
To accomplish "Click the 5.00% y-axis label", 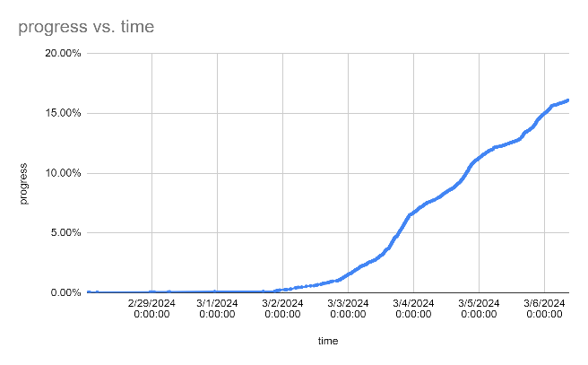I will (x=65, y=232).
